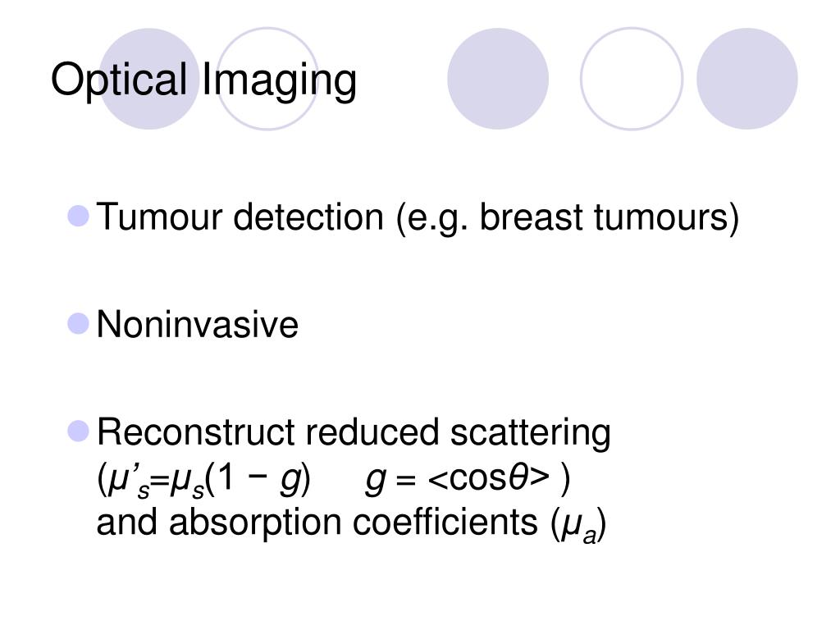This screenshot has width=840, height=630.
Task: Click the filled circle behind 'Optical'
Action: pos(149,79)
